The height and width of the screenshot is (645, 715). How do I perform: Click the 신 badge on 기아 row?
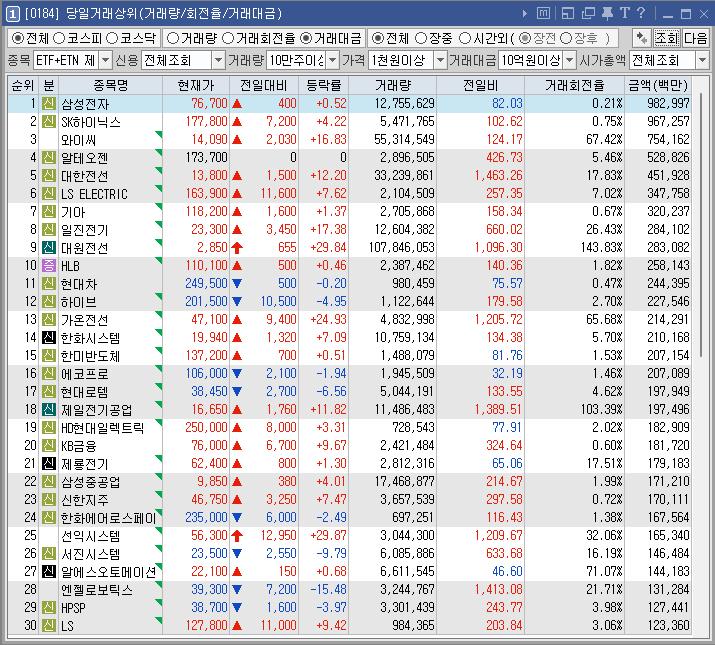(48, 212)
